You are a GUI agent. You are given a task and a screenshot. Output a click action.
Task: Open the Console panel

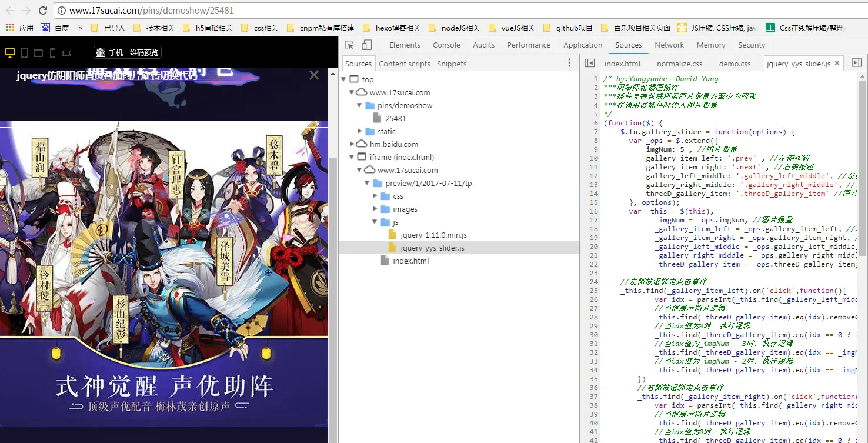pos(446,45)
